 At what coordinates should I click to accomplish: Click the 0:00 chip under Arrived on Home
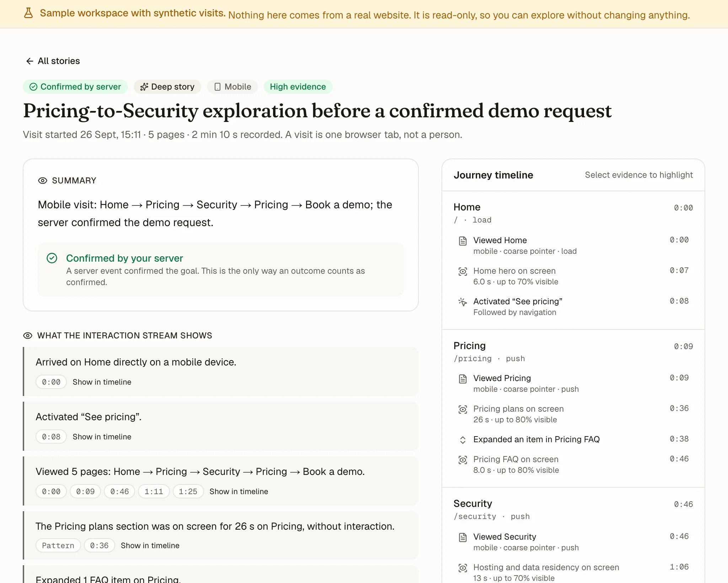click(x=51, y=382)
